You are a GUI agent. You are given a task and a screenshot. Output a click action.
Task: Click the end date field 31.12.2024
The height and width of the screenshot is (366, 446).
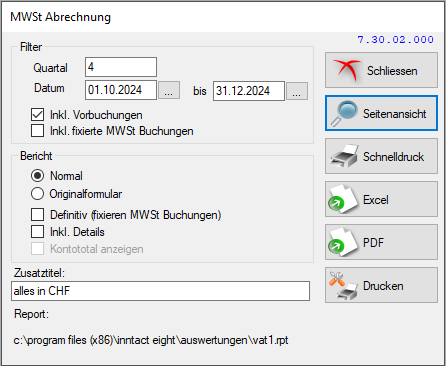pyautogui.click(x=249, y=91)
